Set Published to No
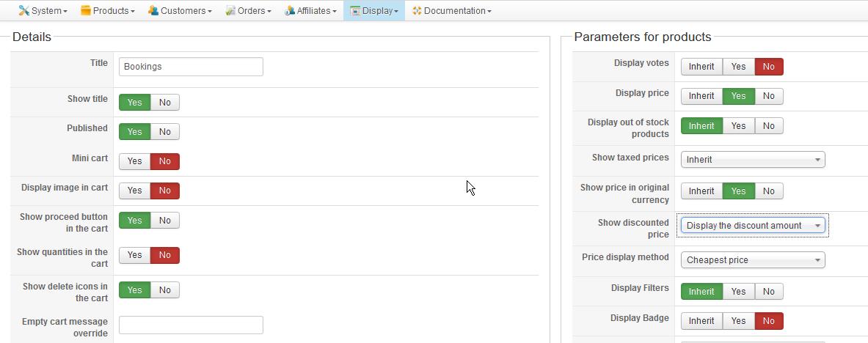Viewport: 868px width, 343px height. (164, 132)
